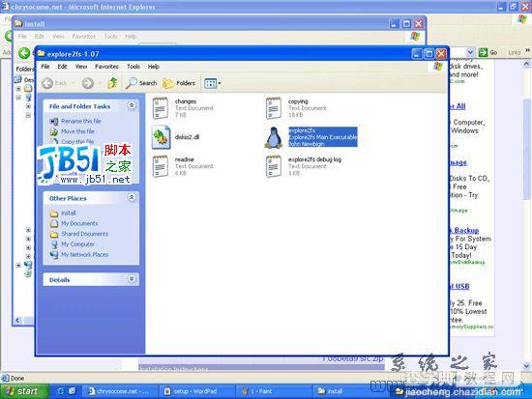This screenshot has width=532, height=399.
Task: Open address dropdown arrow in Internet Explorer
Action: coord(470,52)
